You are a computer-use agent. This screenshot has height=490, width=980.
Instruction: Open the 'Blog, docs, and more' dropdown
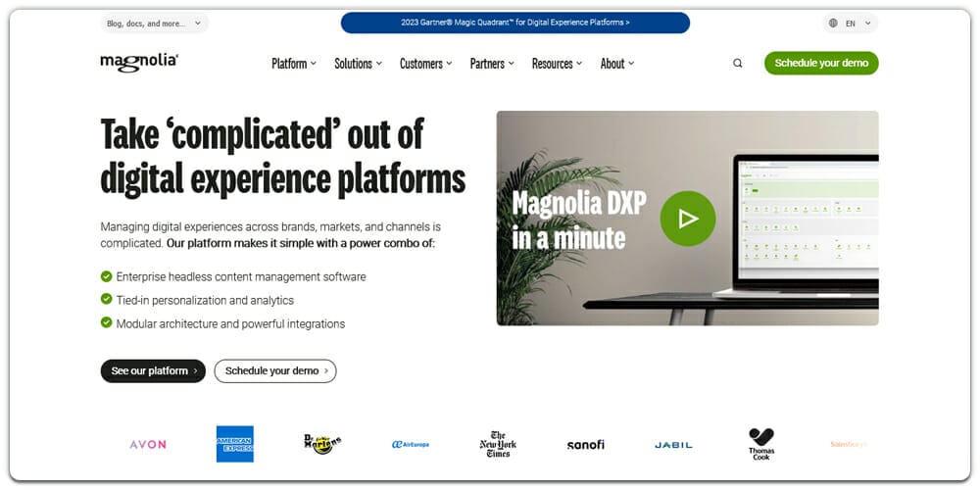coord(154,23)
